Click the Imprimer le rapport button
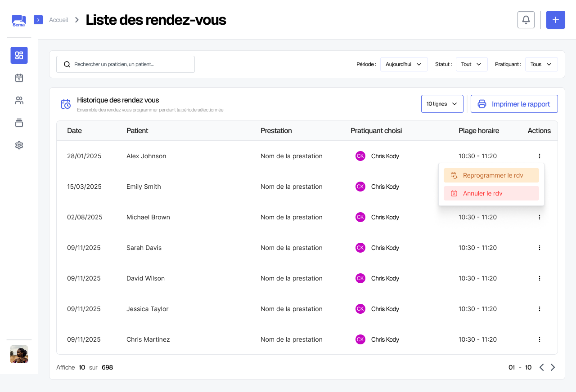The width and height of the screenshot is (576, 392). pyautogui.click(x=514, y=104)
